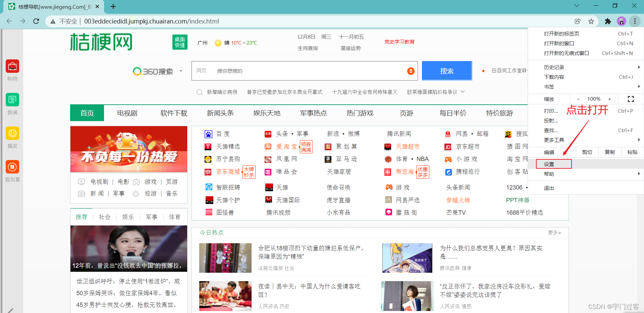
Task: Open the 超划算 sidebar icon
Action: point(12,167)
